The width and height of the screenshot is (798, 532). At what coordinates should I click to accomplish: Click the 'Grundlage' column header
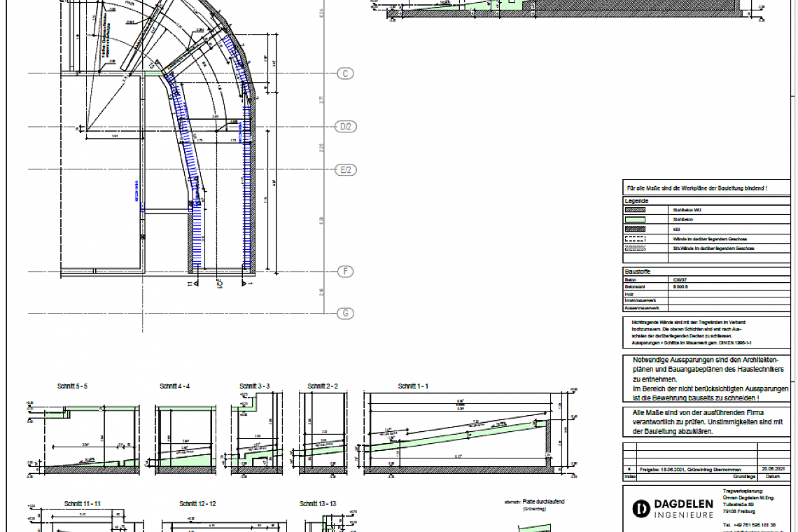click(x=744, y=477)
